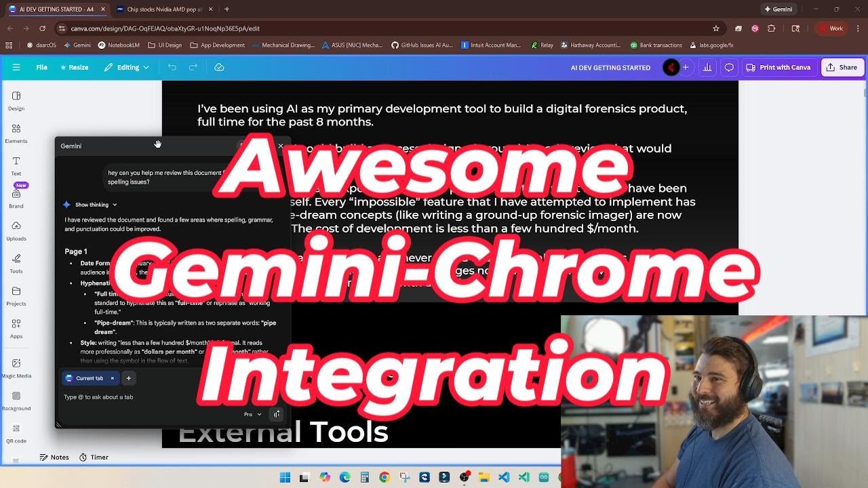Image resolution: width=868 pixels, height=488 pixels.
Task: Click the cloud save status icon
Action: [x=219, y=67]
